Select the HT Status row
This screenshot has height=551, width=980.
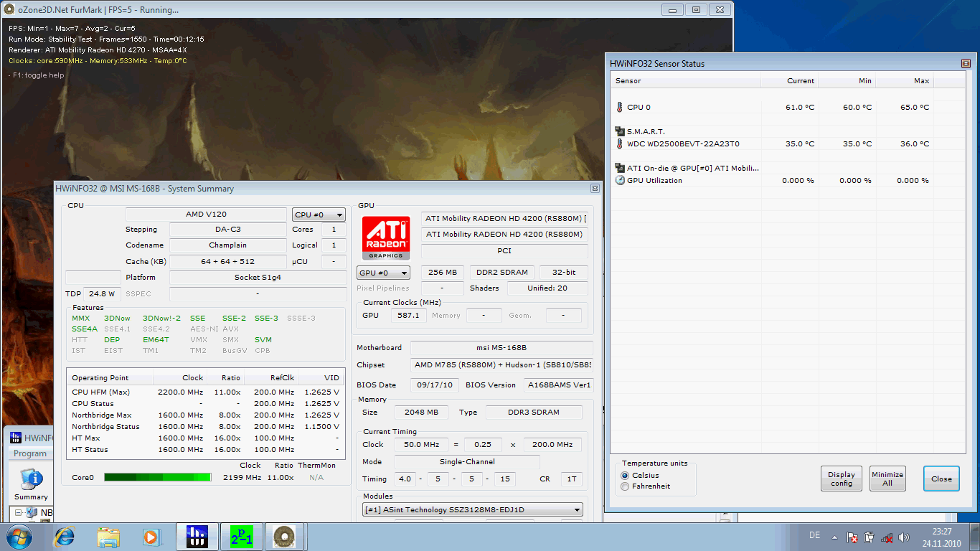pos(205,449)
